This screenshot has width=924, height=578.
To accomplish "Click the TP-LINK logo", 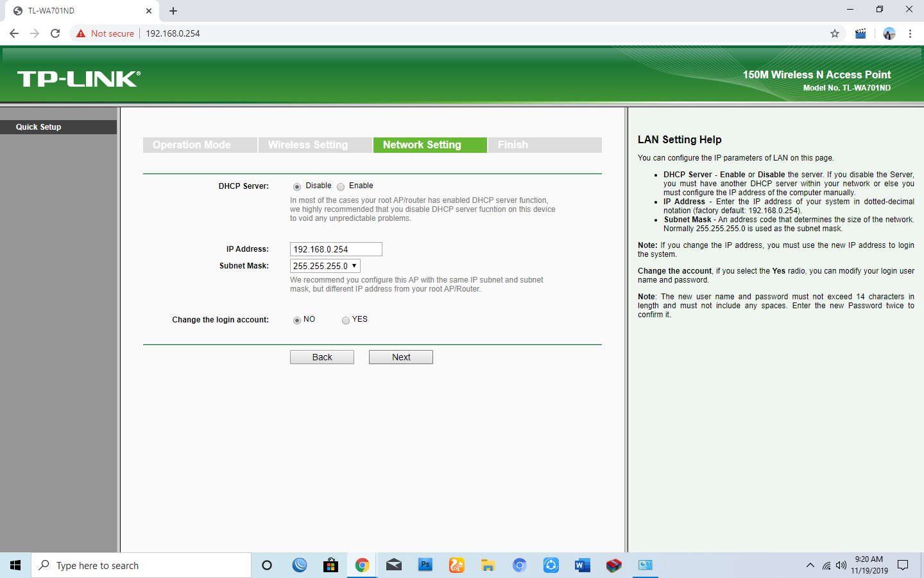I will pos(78,79).
